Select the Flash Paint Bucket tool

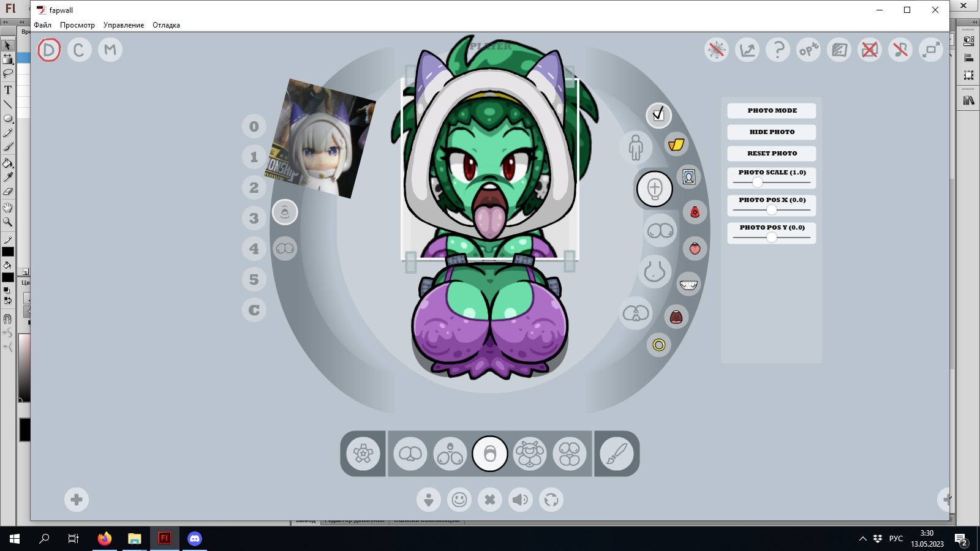click(x=8, y=163)
